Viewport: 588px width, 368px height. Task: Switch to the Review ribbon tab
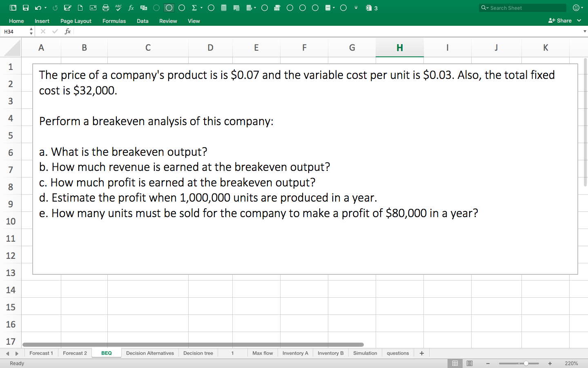point(168,21)
